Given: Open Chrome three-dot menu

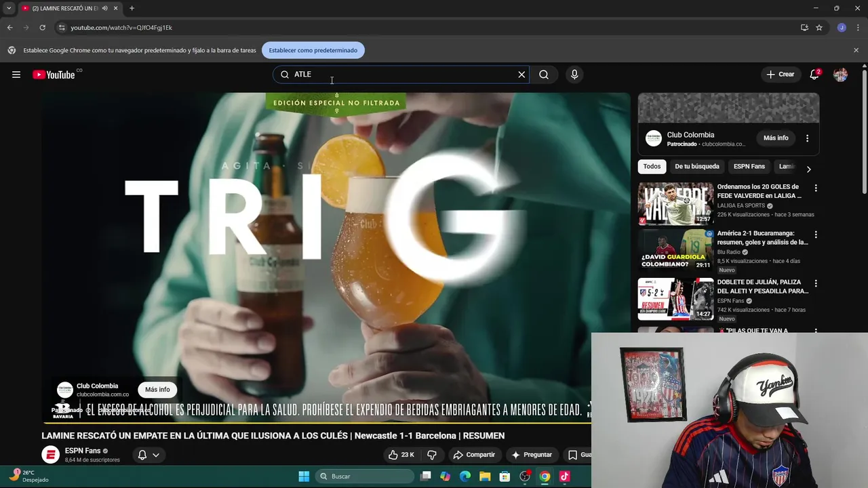Looking at the screenshot, I should tap(856, 28).
